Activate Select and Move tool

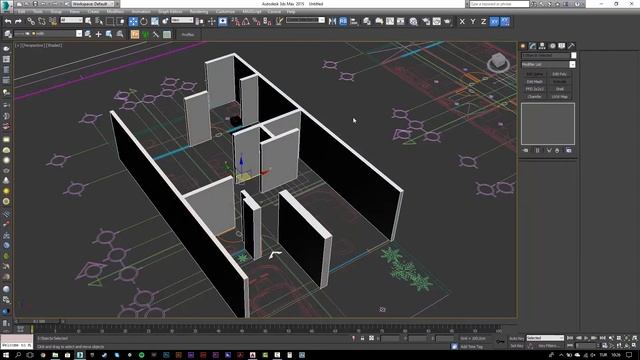pos(133,21)
